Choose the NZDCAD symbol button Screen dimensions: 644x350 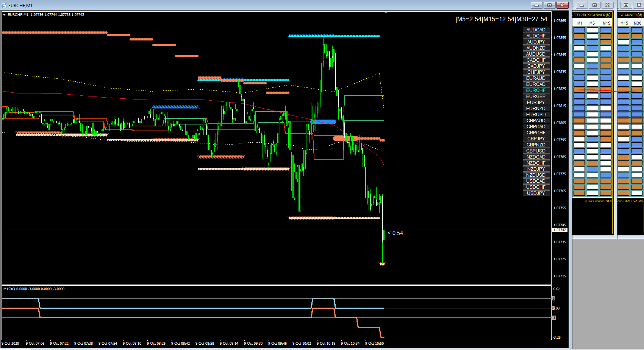536,157
